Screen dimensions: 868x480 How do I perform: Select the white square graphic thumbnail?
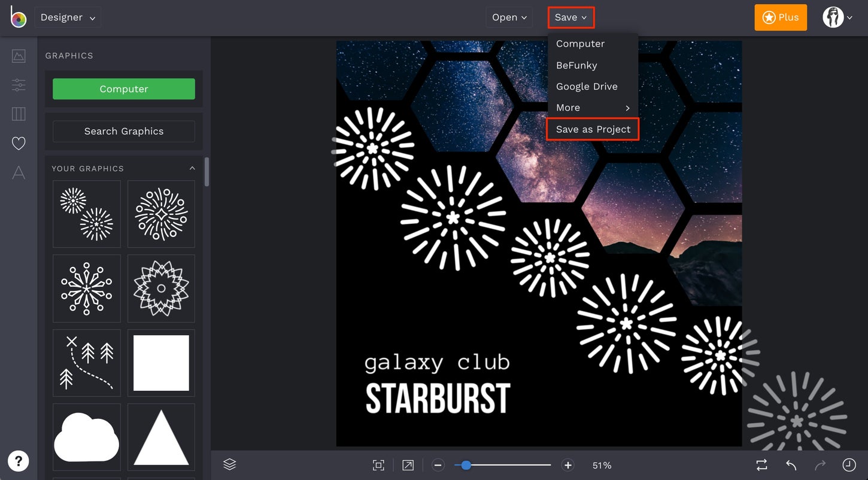(x=161, y=363)
